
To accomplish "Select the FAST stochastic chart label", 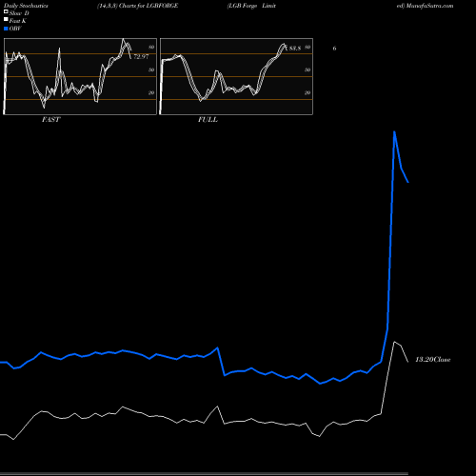I will coord(50,120).
